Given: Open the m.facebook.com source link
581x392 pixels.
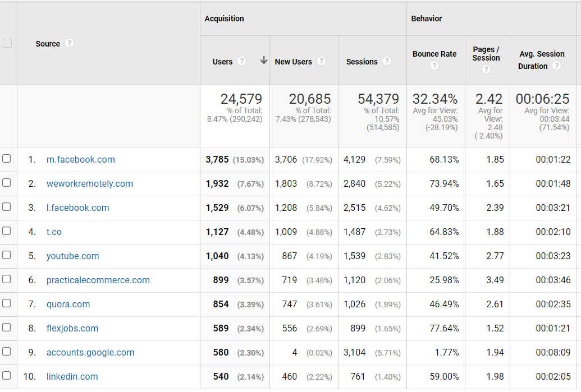Looking at the screenshot, I should click(x=80, y=159).
